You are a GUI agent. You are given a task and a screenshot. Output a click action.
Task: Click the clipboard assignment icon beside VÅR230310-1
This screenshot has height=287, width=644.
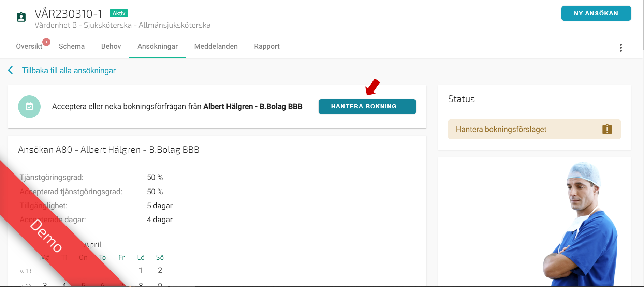(x=21, y=17)
